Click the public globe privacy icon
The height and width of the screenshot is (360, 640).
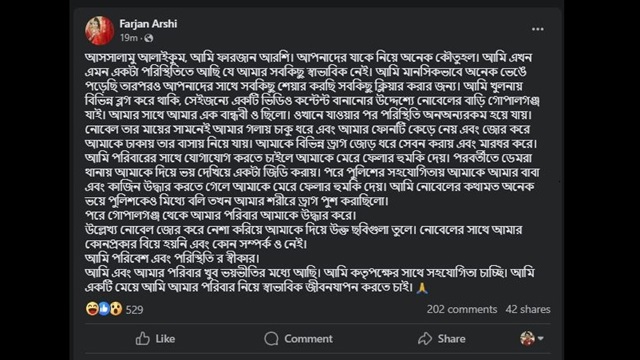(149, 38)
